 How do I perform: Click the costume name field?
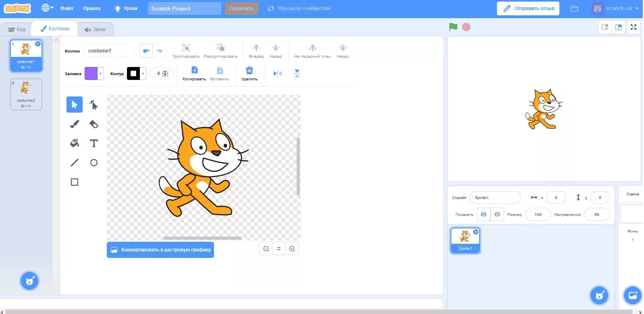click(109, 51)
